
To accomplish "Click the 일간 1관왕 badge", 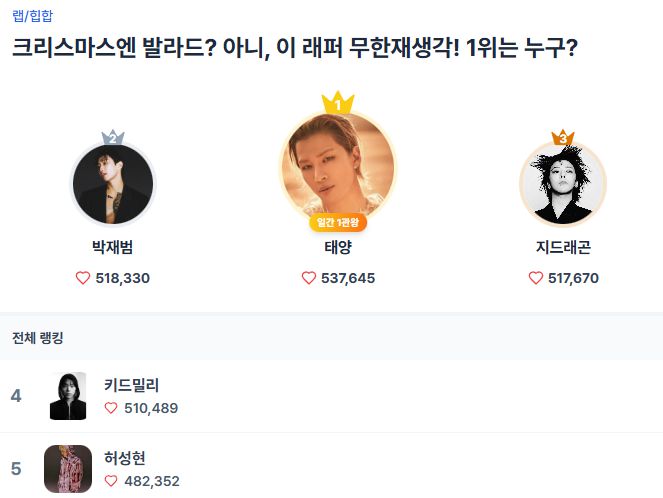I will point(338,223).
